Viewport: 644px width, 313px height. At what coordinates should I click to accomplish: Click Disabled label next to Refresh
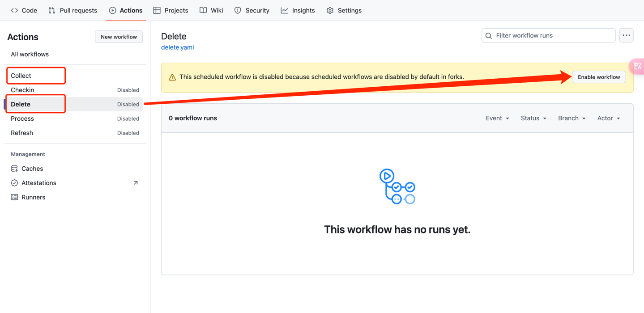pyautogui.click(x=128, y=133)
